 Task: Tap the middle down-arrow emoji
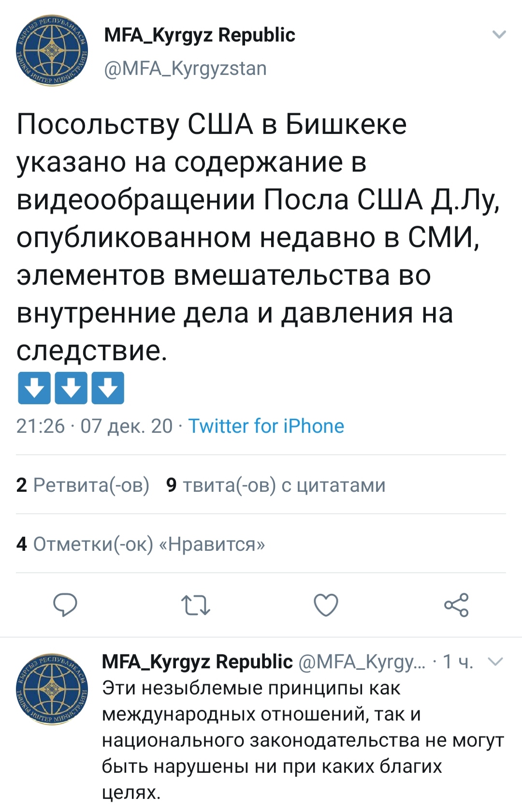pos(71,388)
